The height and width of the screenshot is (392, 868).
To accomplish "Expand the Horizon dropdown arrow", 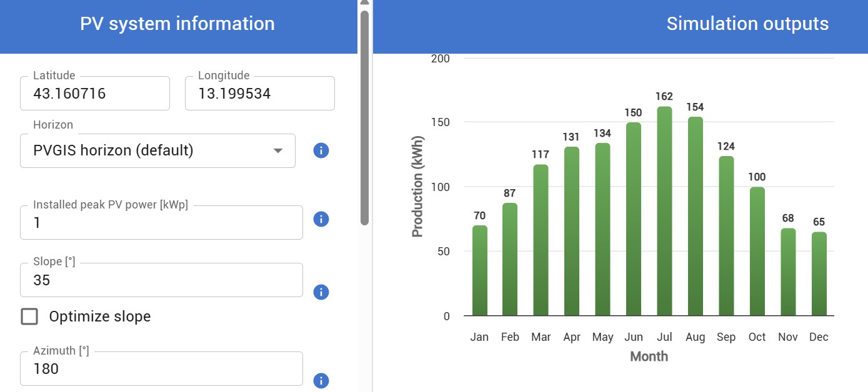I will coord(279,151).
